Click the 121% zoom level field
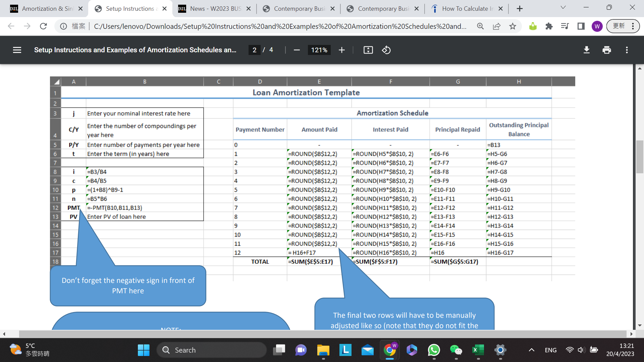The height and width of the screenshot is (362, 644). (x=319, y=50)
